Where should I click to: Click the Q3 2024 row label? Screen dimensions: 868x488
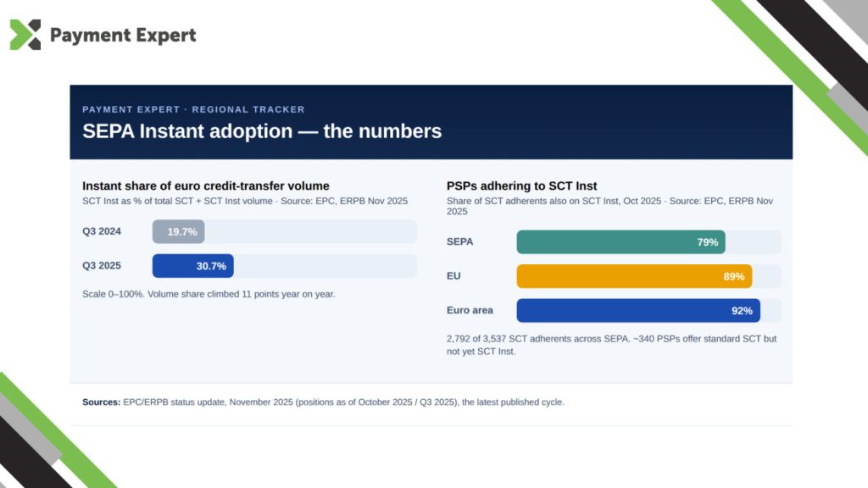(x=102, y=231)
